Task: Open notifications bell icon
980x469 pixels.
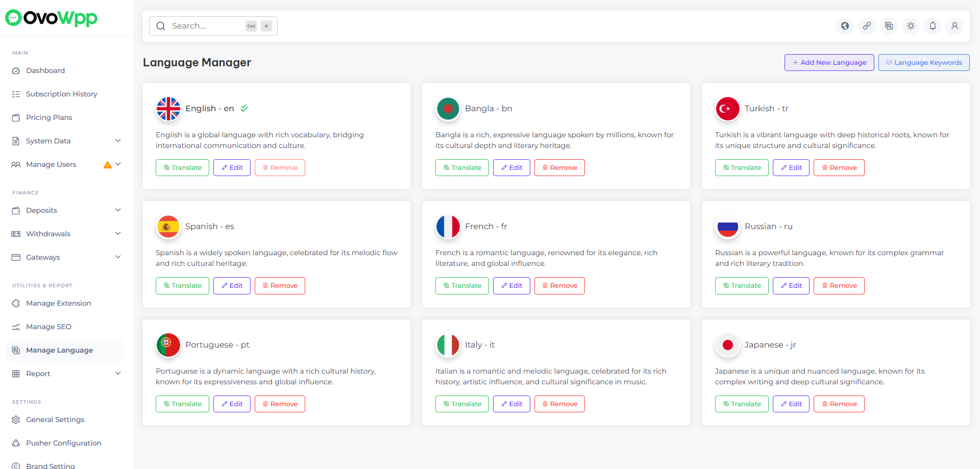Action: tap(933, 26)
